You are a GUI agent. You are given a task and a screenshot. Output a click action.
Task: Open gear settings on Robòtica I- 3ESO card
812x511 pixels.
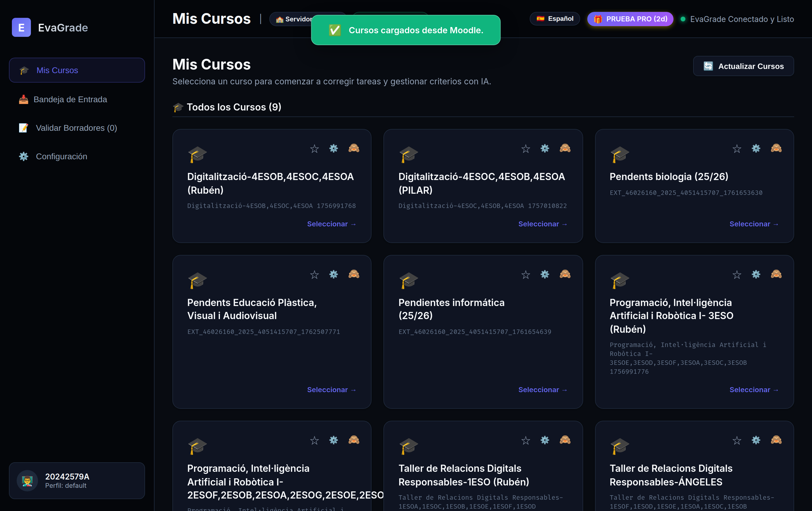coord(756,275)
